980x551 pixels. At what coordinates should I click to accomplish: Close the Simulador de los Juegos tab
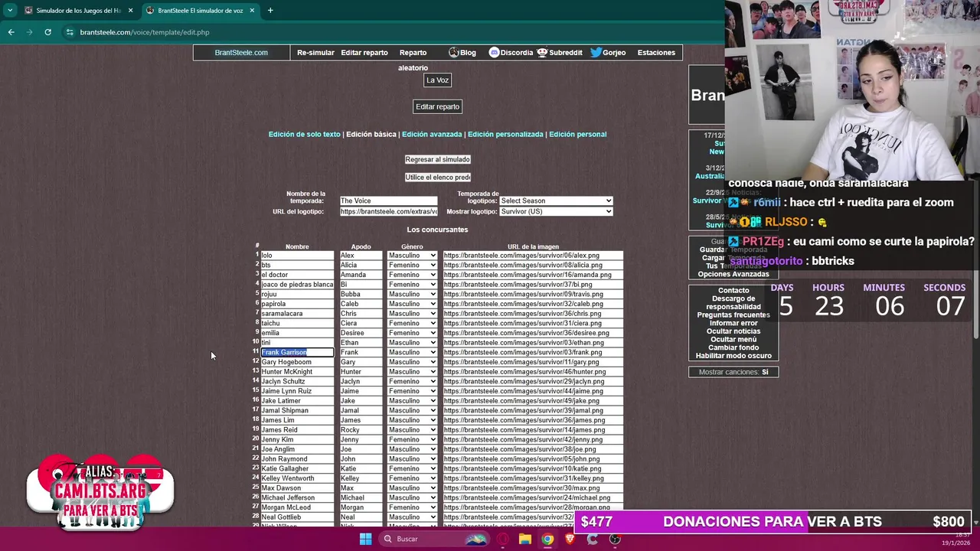tap(130, 10)
